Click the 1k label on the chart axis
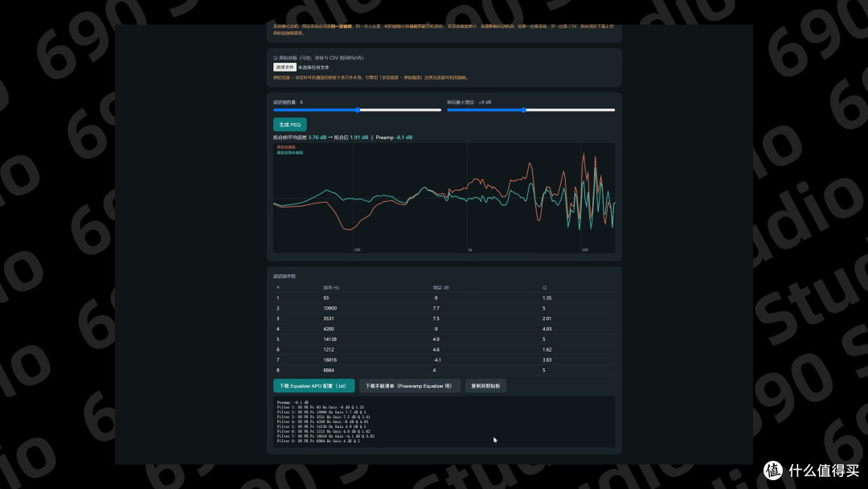This screenshot has width=868, height=489. (x=470, y=250)
